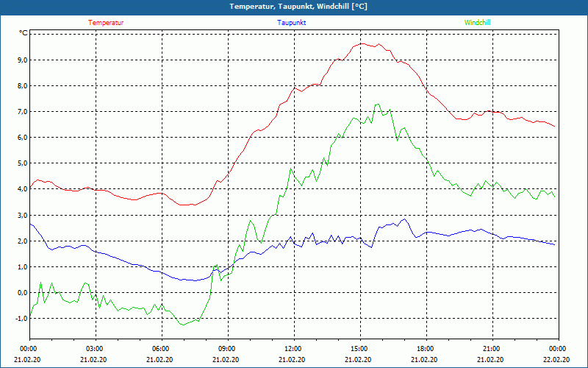Screen dimensions: 588x368
Task: Click the red temperature peak near 15:00
Action: 362,43
